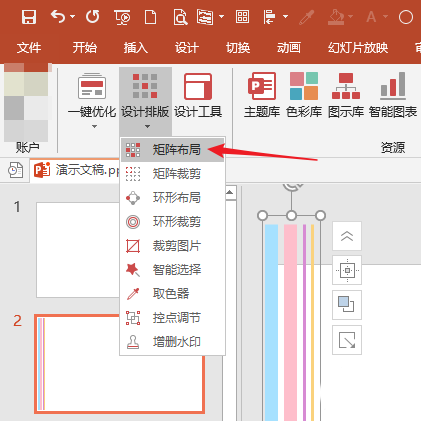This screenshot has width=421, height=421.
Task: Open the undo history dropdown arrow
Action: coord(73,16)
